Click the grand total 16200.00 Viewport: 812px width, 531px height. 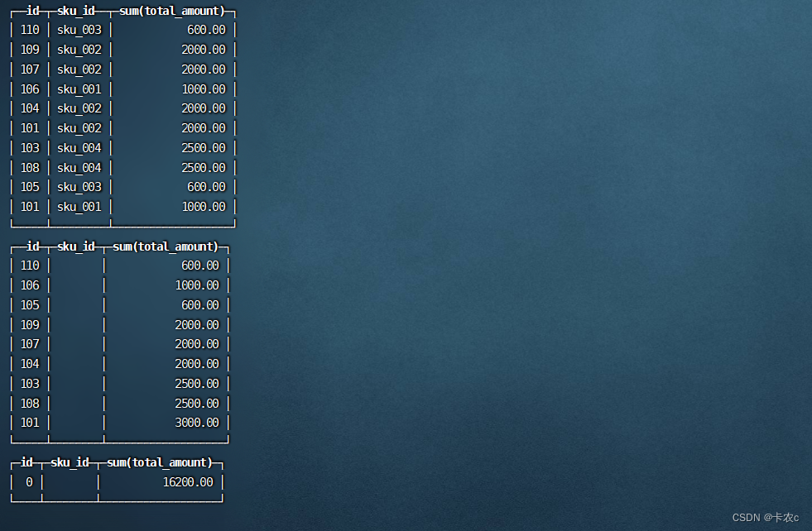(188, 482)
